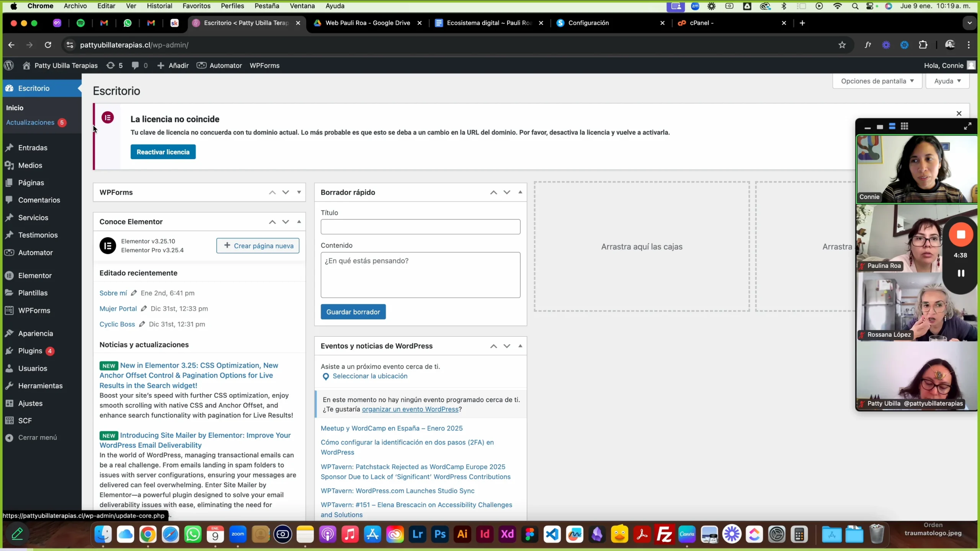Click Connie's video thumbnail
The height and width of the screenshot is (551, 980).
pos(916,169)
